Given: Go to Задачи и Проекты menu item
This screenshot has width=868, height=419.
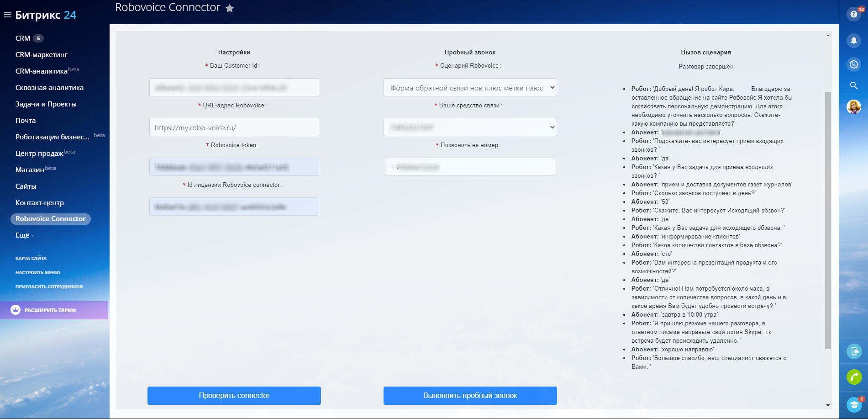Looking at the screenshot, I should point(46,104).
